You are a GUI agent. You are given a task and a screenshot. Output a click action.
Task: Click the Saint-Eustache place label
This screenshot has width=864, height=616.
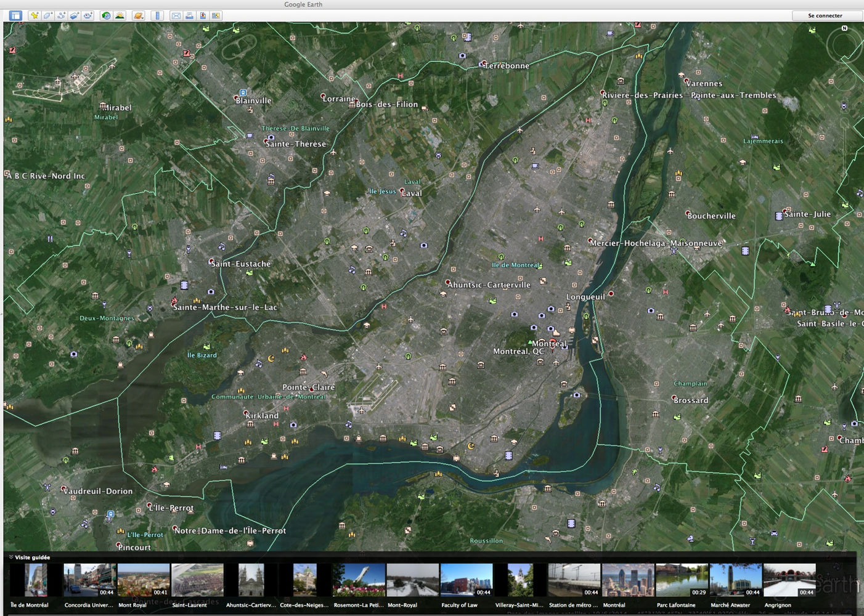241,264
